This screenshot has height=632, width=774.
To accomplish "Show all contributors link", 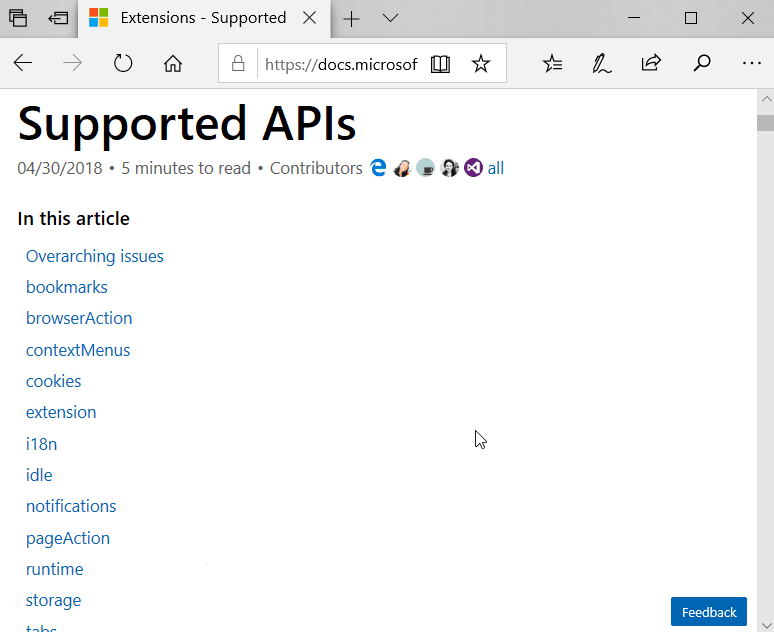I will (x=496, y=168).
